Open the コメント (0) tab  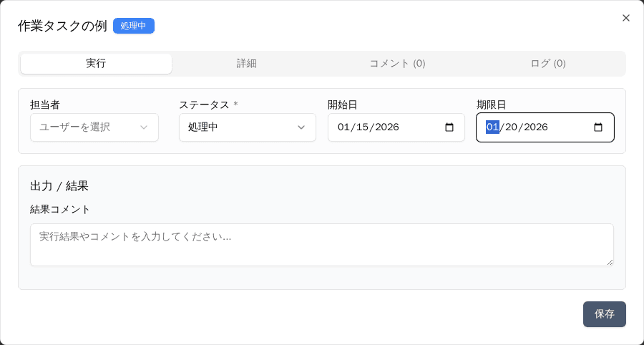click(x=397, y=64)
